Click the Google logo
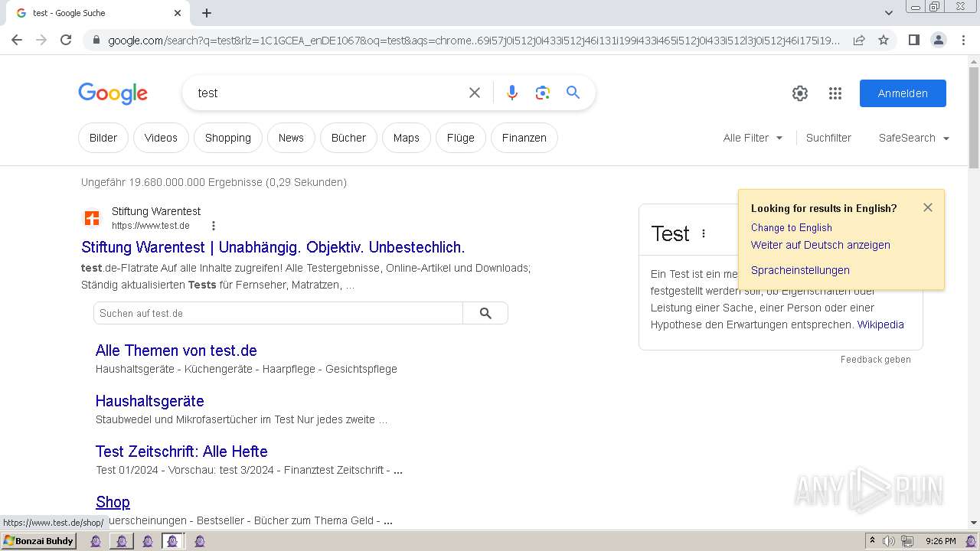Image resolution: width=980 pixels, height=551 pixels. [113, 93]
